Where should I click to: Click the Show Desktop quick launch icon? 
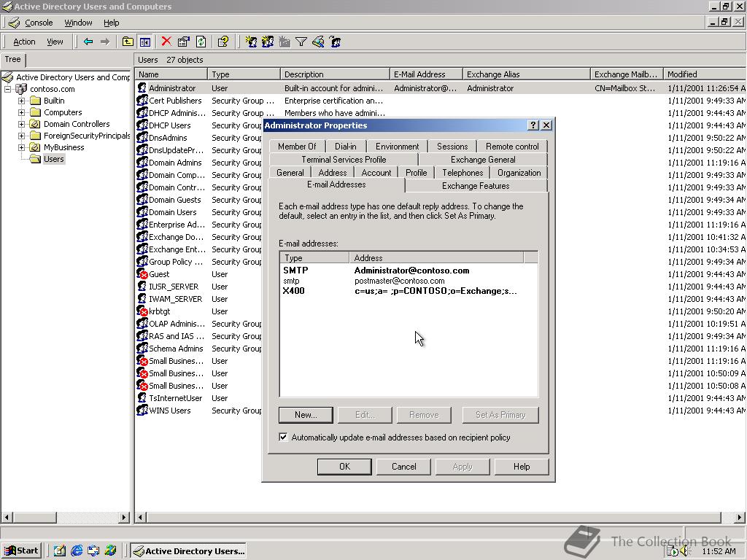pyautogui.click(x=60, y=551)
